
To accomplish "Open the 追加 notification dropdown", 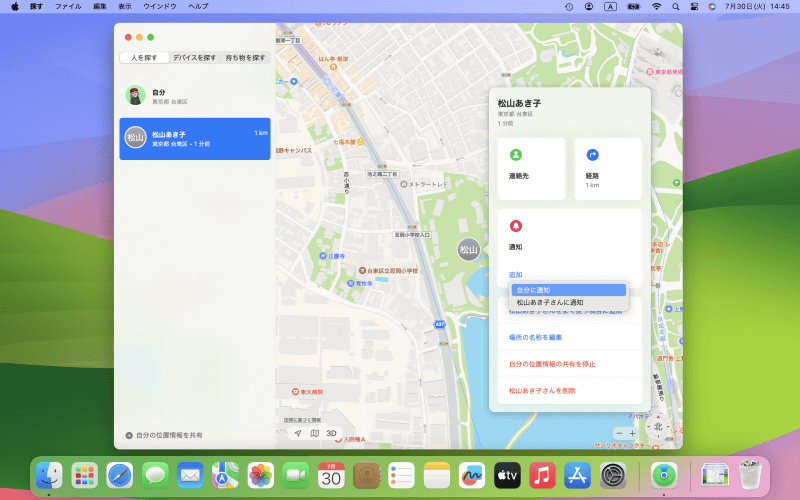I will click(515, 274).
